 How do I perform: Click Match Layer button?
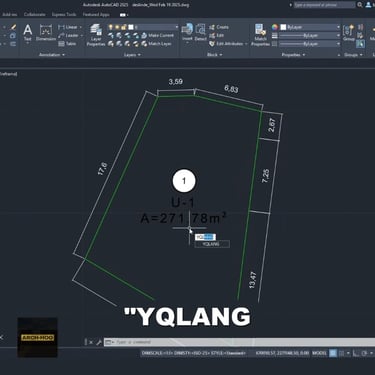(157, 44)
